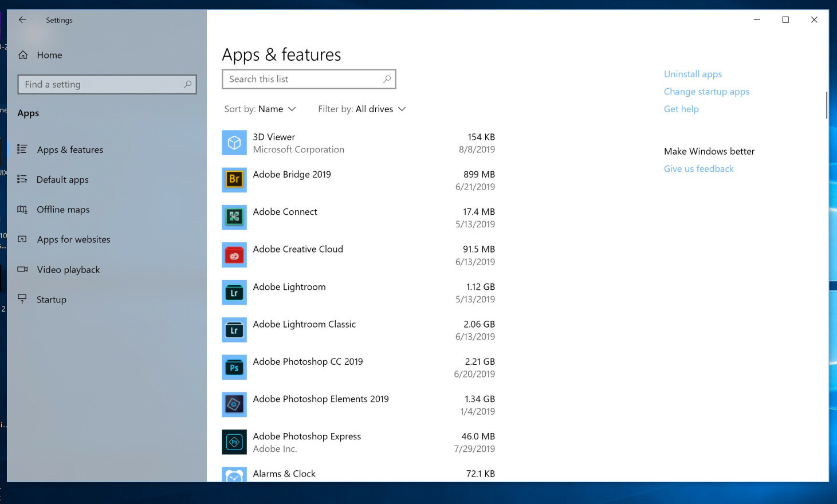This screenshot has width=837, height=504.
Task: Select the Photoshop Elements 2019 icon
Action: tap(234, 405)
